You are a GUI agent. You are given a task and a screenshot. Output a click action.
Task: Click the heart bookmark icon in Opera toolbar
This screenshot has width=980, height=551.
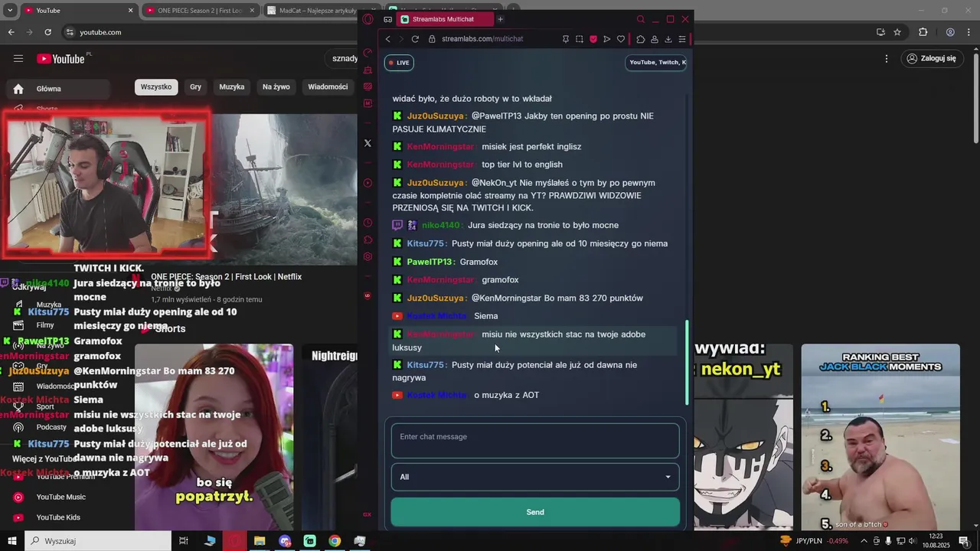621,39
